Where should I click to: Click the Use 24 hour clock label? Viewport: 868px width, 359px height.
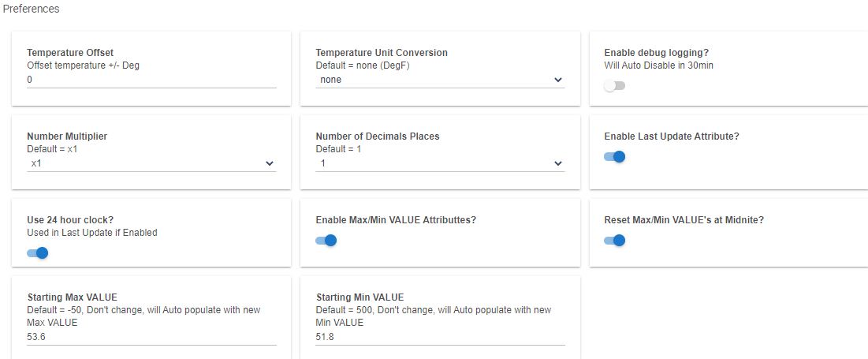[x=69, y=220]
